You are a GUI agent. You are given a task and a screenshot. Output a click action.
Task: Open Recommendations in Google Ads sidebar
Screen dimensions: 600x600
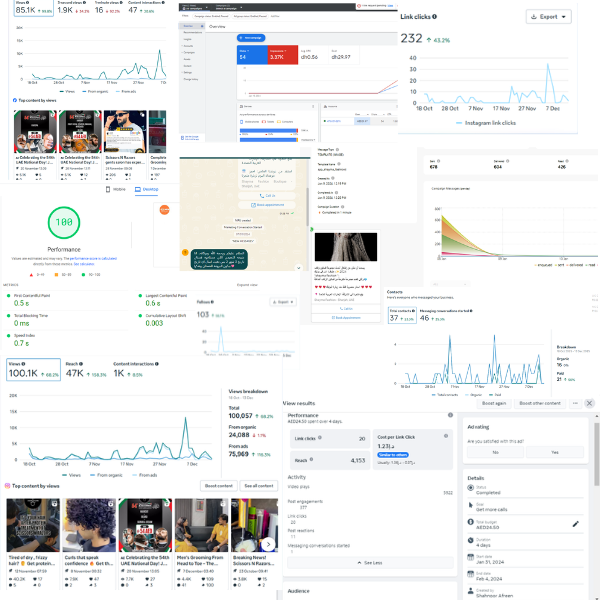[x=192, y=33]
